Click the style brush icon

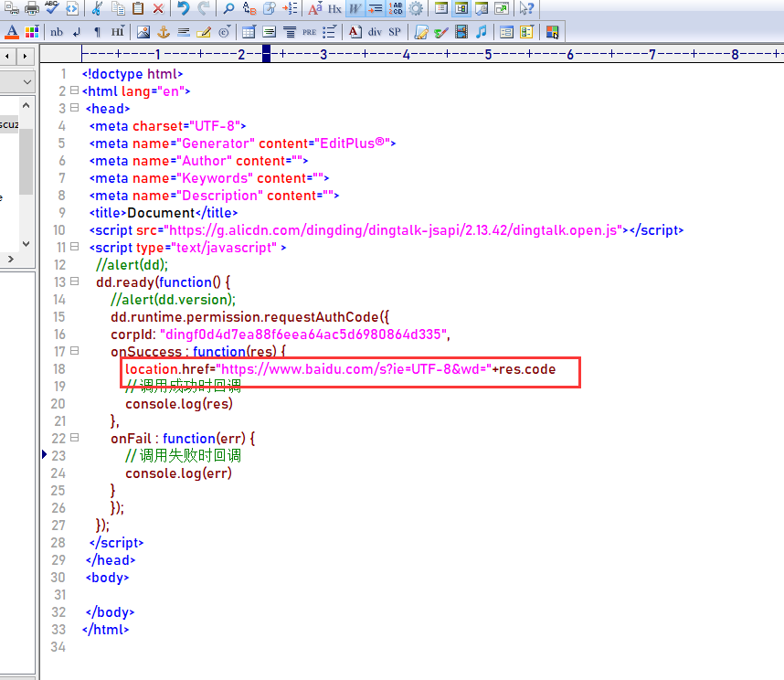pos(441,32)
